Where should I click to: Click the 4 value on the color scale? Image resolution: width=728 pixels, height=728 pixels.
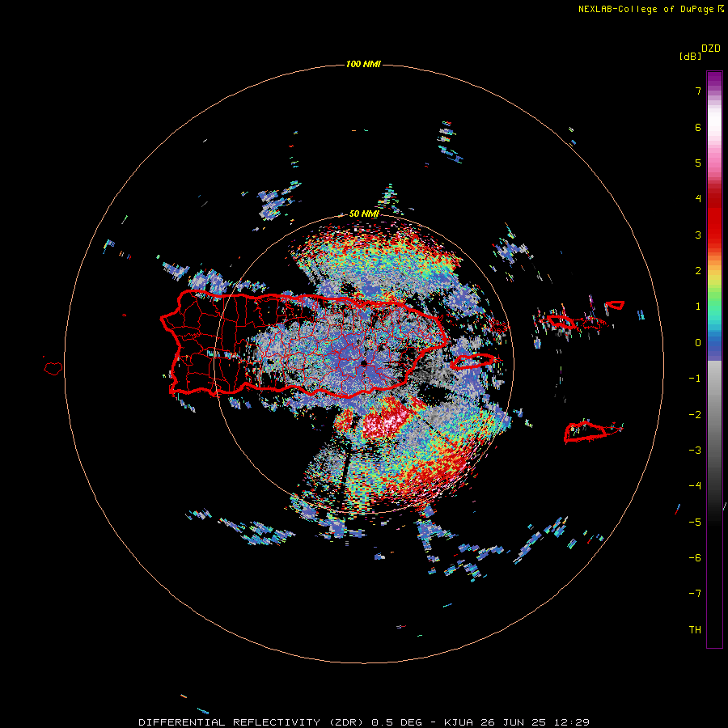(x=698, y=199)
